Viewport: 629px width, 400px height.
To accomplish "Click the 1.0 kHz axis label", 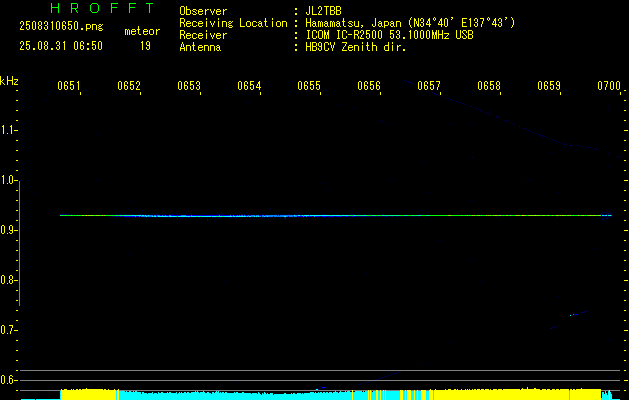I will [8, 180].
